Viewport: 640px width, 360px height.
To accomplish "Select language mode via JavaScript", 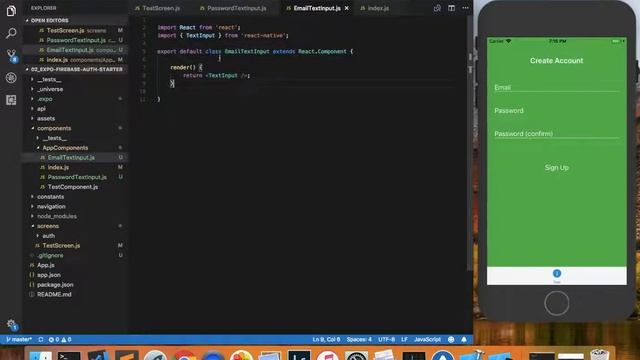I will [427, 340].
